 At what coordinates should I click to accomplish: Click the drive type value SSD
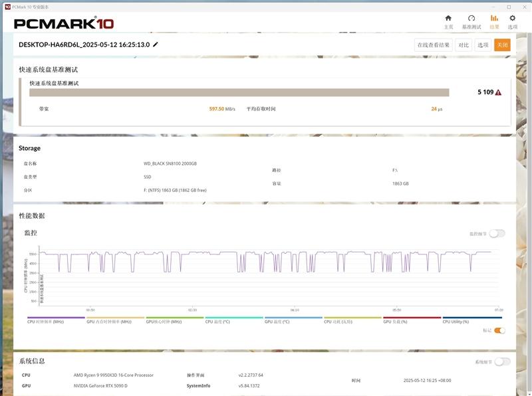147,177
